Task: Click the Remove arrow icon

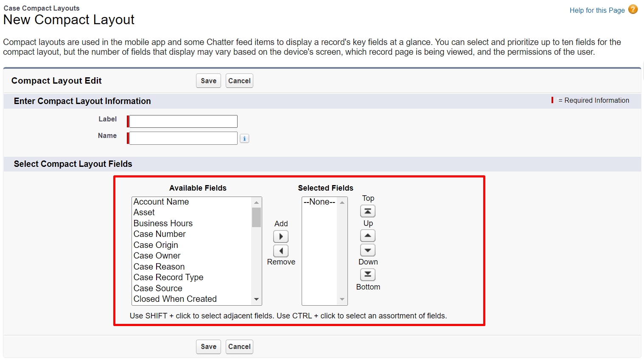Action: coord(281,250)
